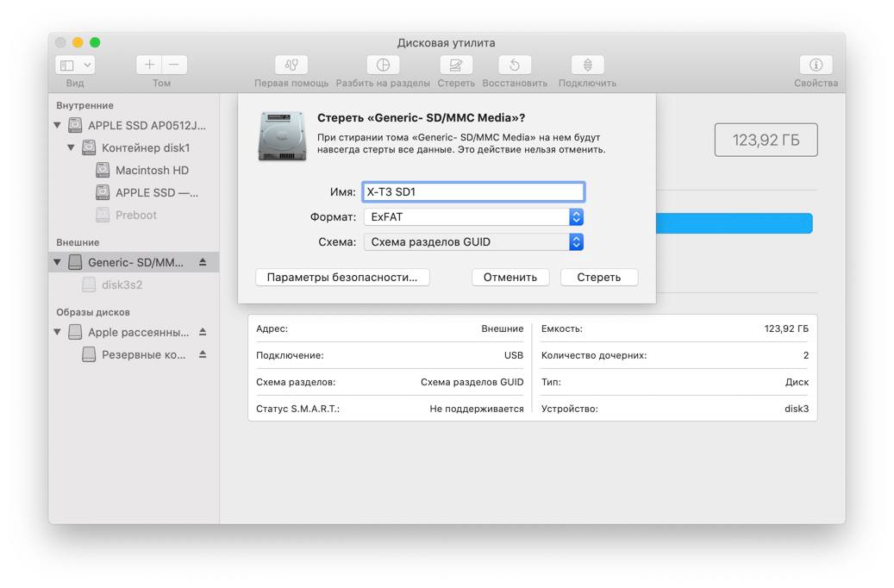The width and height of the screenshot is (894, 588).
Task: Click the APPLE SSD AP0512J drive icon
Action: pos(75,125)
